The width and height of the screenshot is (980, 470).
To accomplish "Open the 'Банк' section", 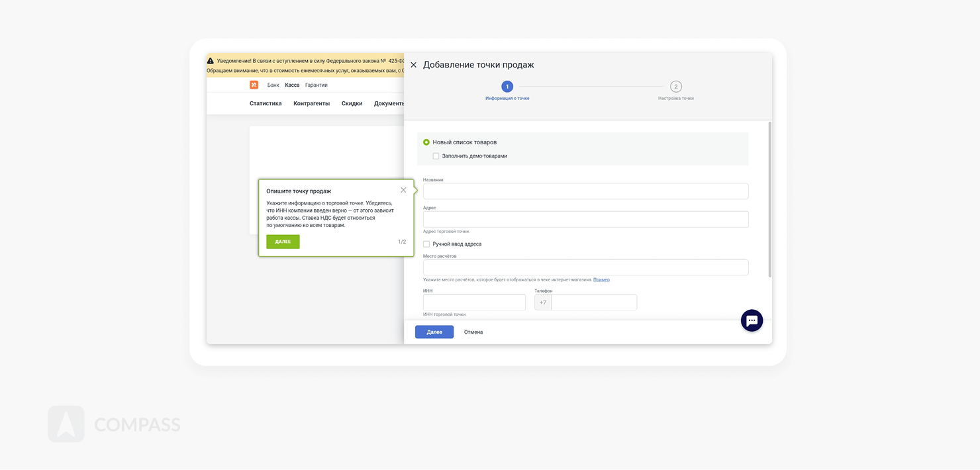I will (x=273, y=85).
